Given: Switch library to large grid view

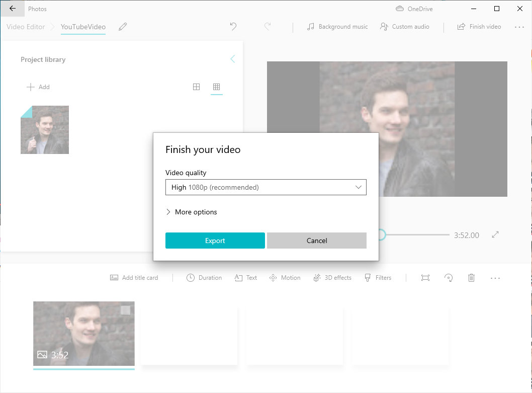Looking at the screenshot, I should (197, 87).
